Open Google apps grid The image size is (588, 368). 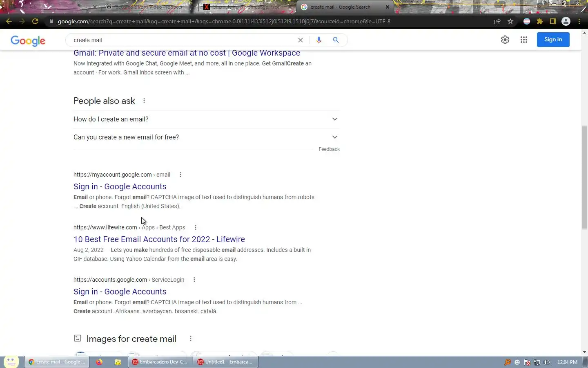click(x=524, y=40)
